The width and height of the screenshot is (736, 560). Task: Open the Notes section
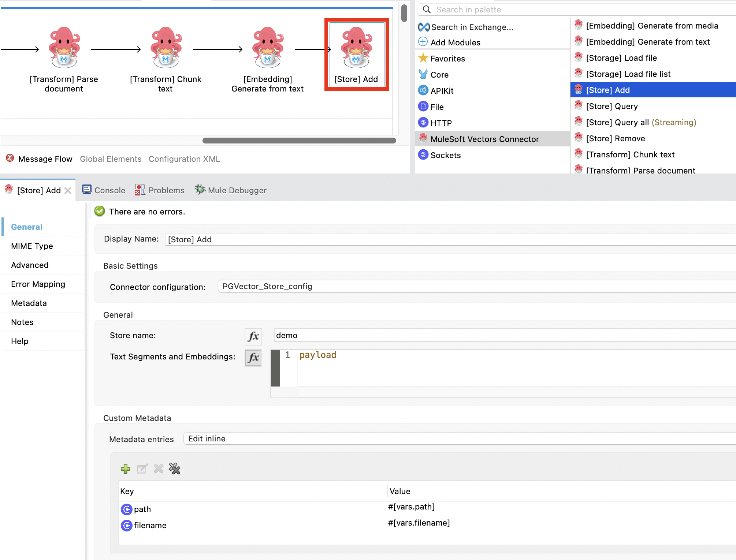43,322
